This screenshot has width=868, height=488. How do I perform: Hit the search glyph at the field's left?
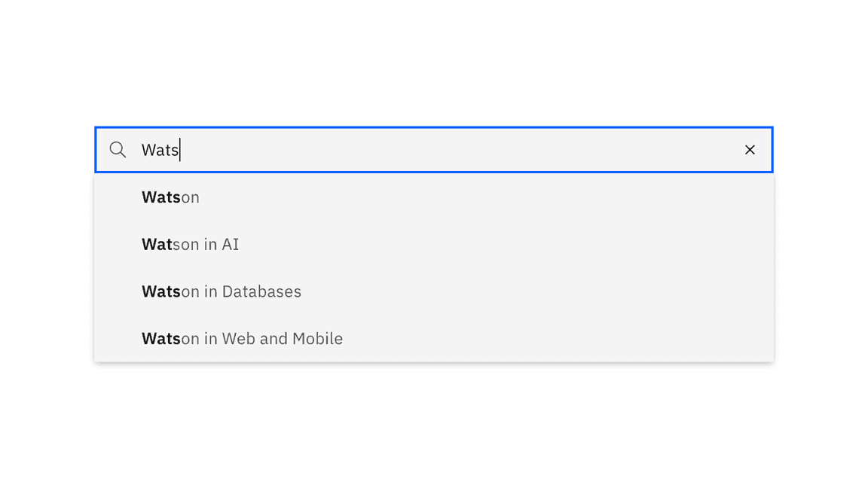click(118, 149)
